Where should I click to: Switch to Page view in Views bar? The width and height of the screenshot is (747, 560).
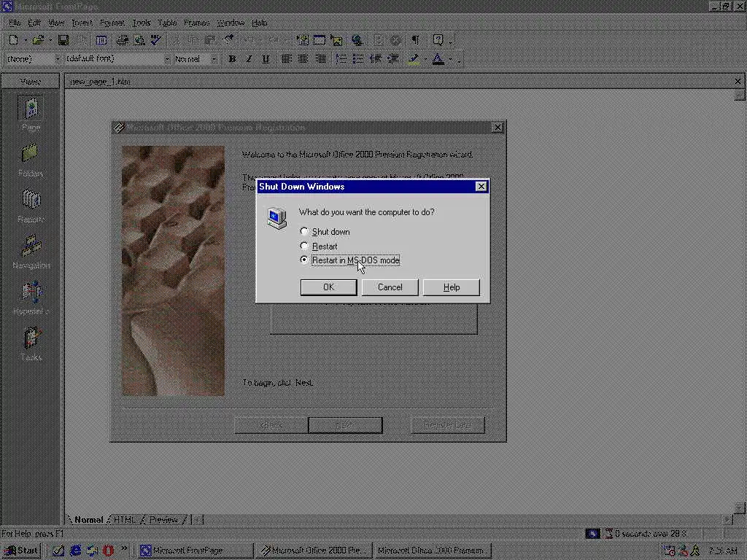31,114
